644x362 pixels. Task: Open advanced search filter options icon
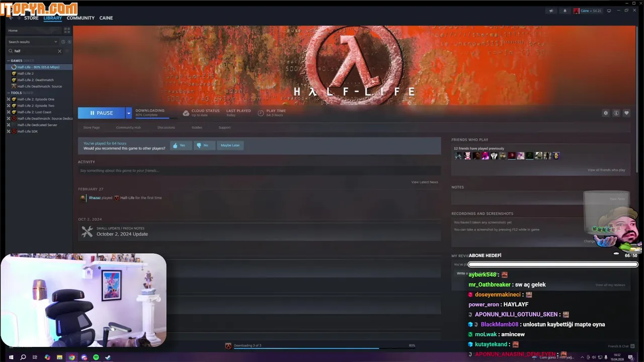tap(67, 51)
